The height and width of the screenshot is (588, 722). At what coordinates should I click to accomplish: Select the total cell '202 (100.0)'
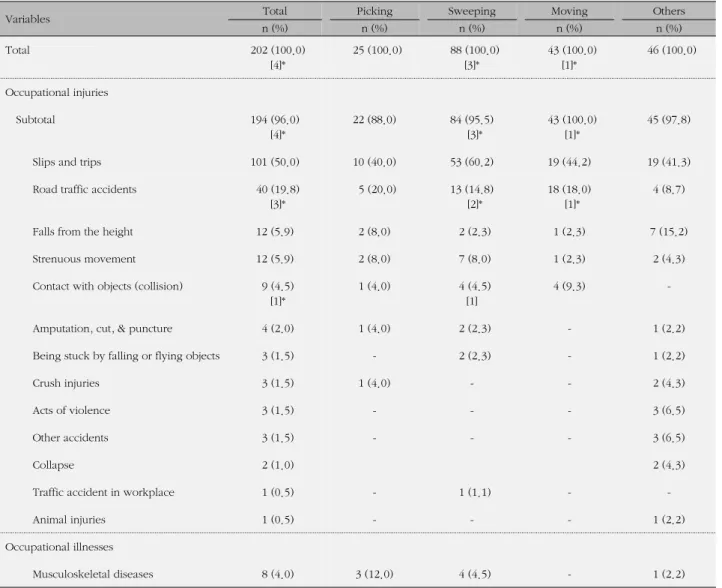(x=278, y=50)
